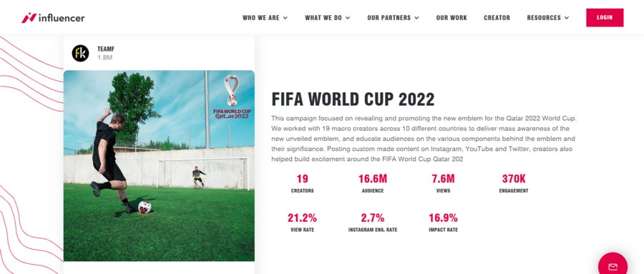
Task: Click the Who We Are menu label
Action: pos(260,18)
